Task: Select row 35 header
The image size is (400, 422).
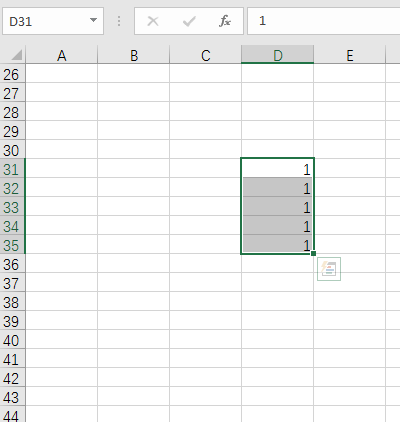Action: [x=12, y=245]
